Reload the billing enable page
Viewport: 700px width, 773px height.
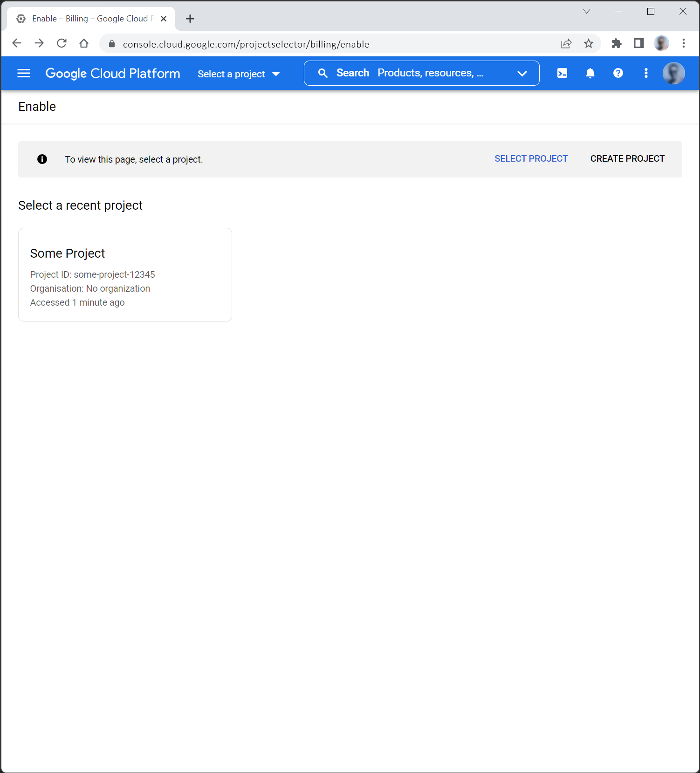pos(62,44)
